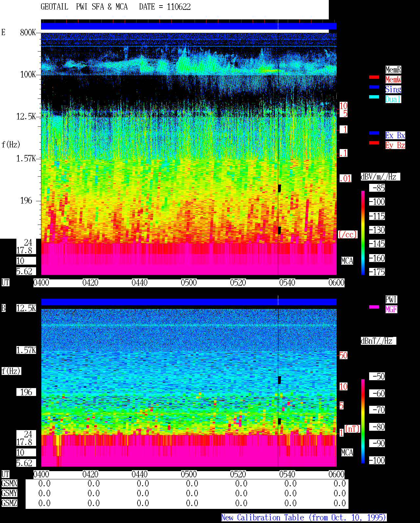
Task: Click the 0540 UT tick under the B spectrogram
Action: coord(287,474)
